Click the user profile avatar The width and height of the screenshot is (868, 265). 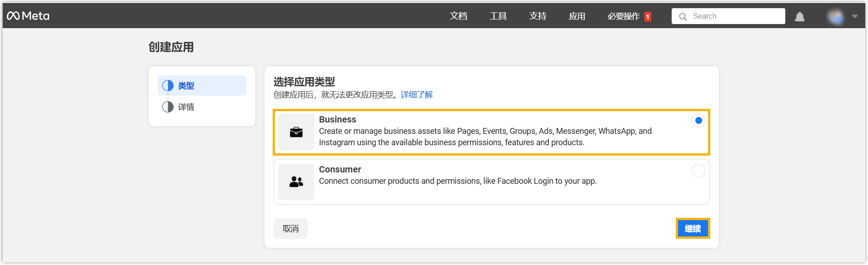pyautogui.click(x=836, y=17)
